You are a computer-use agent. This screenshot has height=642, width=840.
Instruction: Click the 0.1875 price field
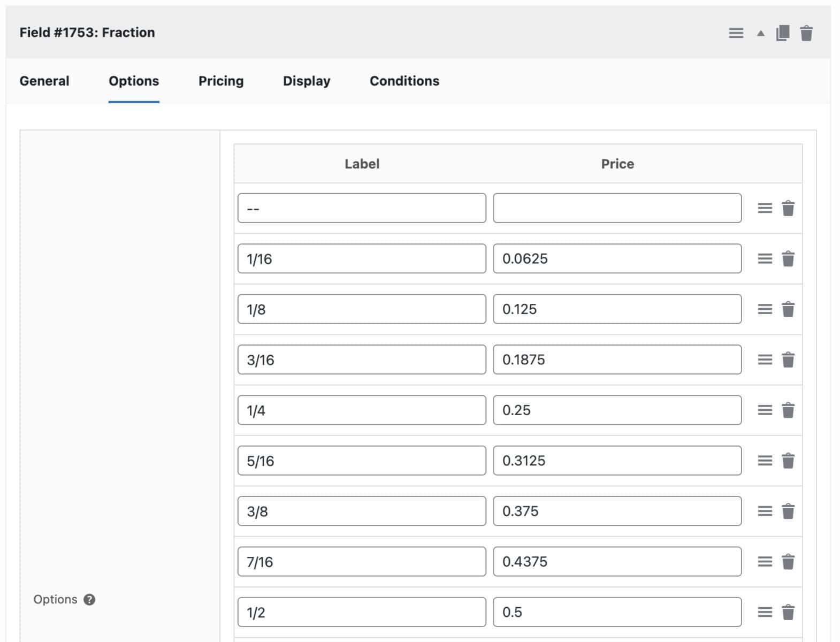click(617, 360)
